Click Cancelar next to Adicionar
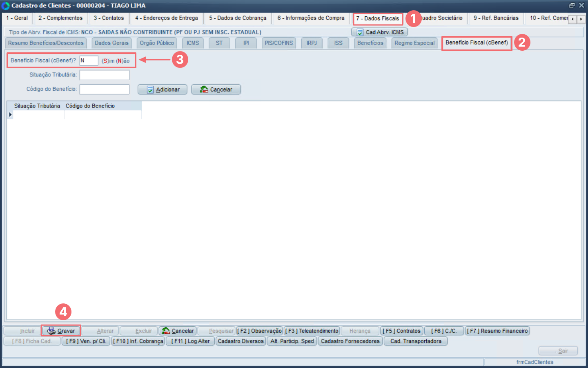The height and width of the screenshot is (368, 588). tap(216, 90)
